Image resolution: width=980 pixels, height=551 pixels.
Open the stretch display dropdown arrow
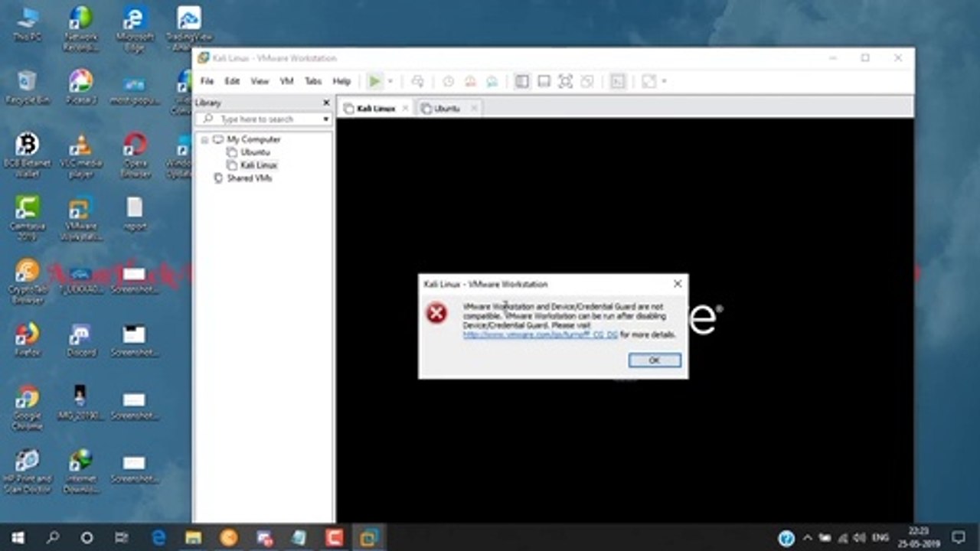[664, 81]
